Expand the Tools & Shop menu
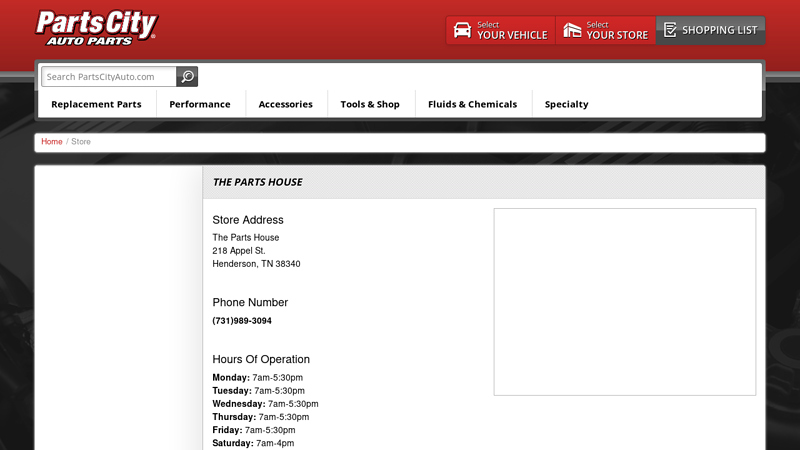The image size is (800, 450). pyautogui.click(x=370, y=104)
